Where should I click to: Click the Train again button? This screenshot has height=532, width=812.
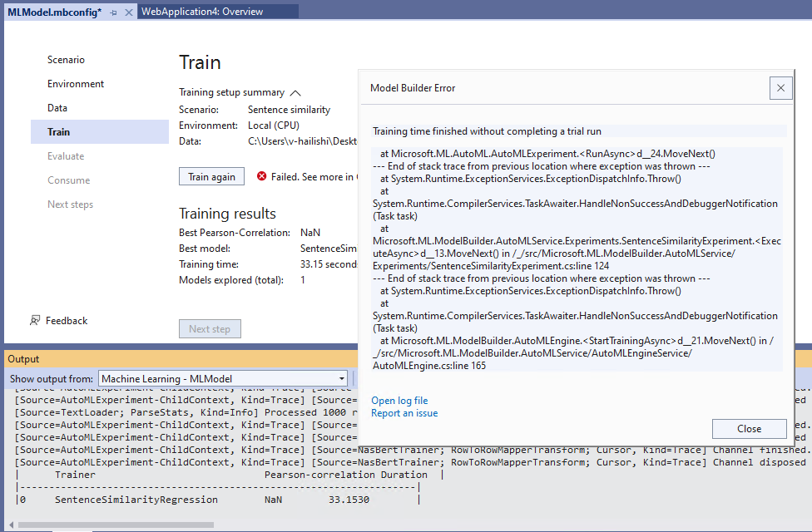pos(211,176)
